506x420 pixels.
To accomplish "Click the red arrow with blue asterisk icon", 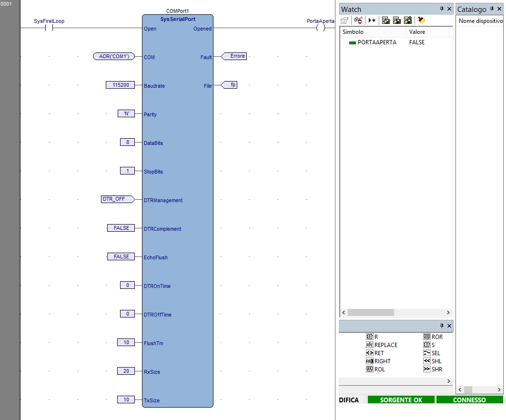I will tap(372, 20).
